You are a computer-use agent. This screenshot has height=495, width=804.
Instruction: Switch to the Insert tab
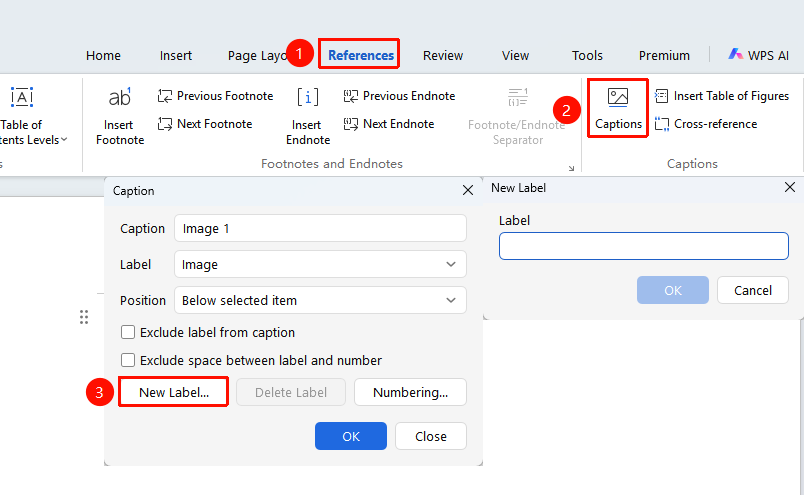tap(175, 55)
